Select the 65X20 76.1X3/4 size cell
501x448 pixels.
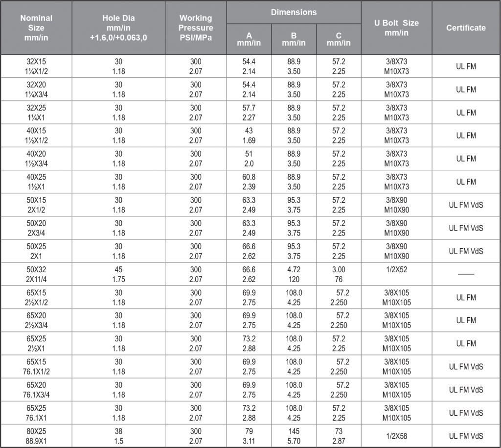pyautogui.click(x=36, y=390)
